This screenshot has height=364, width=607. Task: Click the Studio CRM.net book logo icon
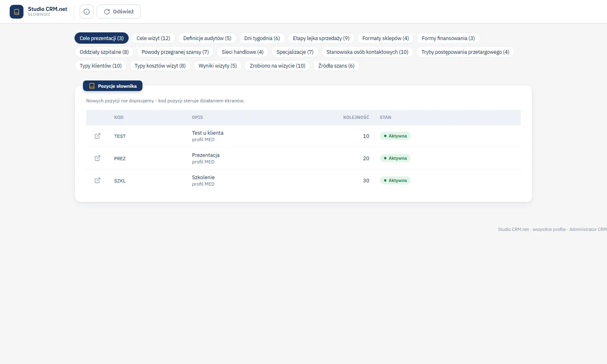coord(17,12)
